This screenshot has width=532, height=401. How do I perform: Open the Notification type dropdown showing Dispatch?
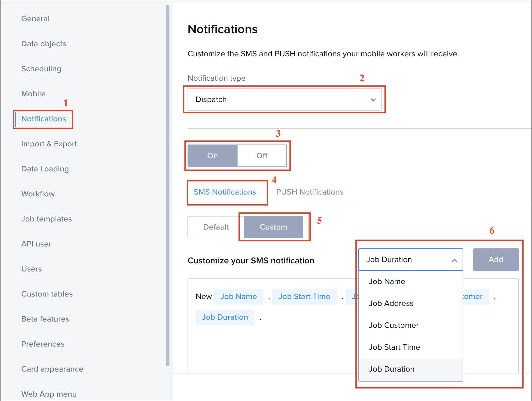[284, 99]
